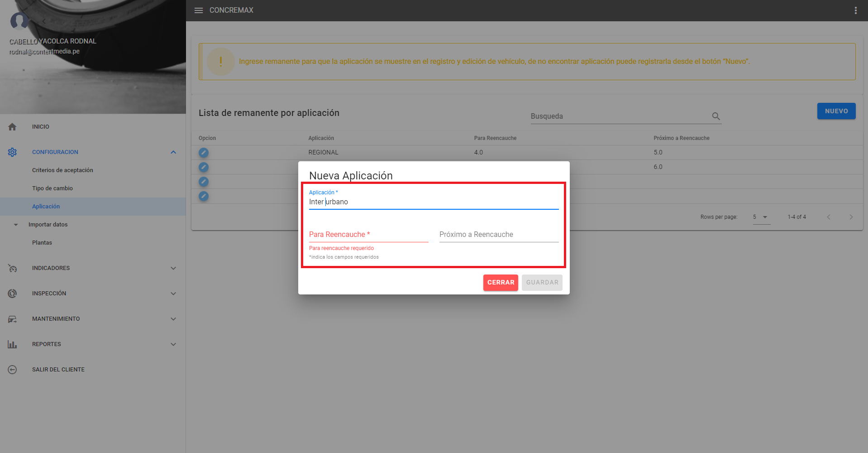
Task: Click the blue NUEVO button
Action: (x=836, y=111)
